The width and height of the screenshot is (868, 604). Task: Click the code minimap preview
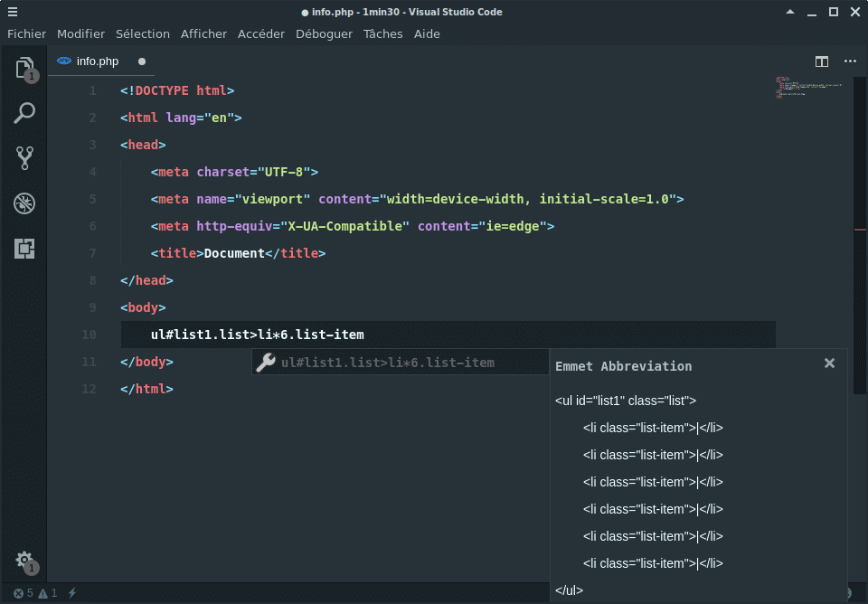pos(808,88)
